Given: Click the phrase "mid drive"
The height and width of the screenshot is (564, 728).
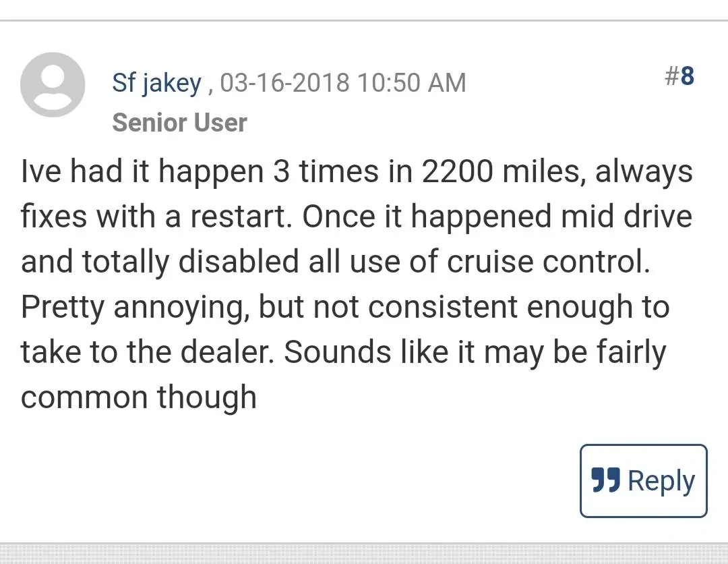Looking at the screenshot, I should tap(628, 217).
